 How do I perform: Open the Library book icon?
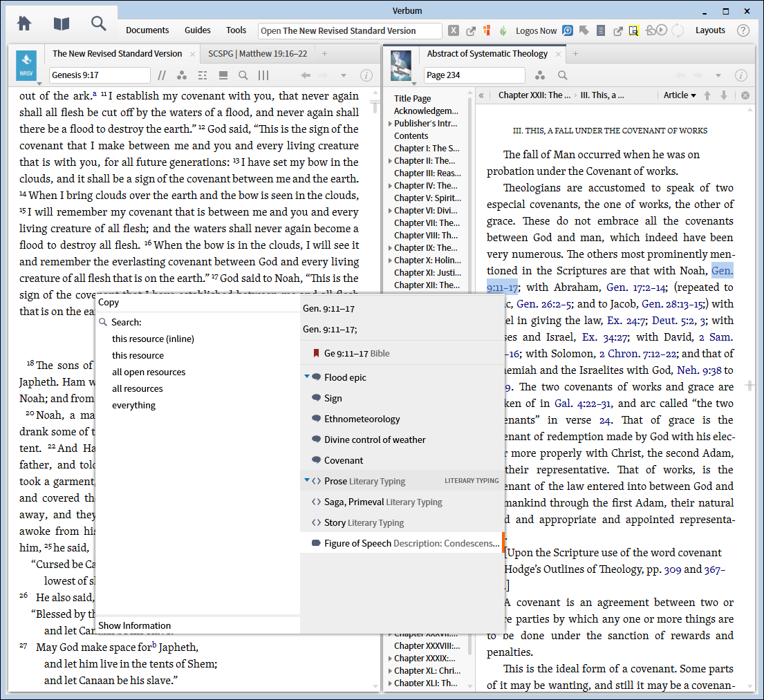[62, 23]
